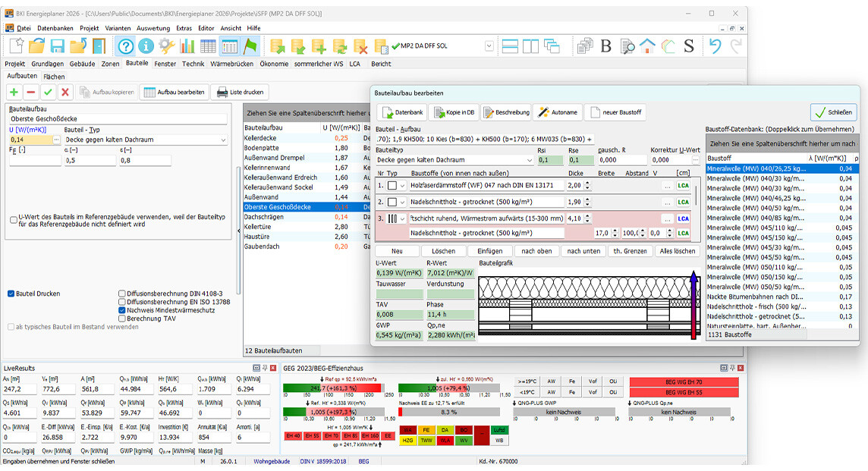The image size is (868, 471).
Task: Open the Typ dropdown for layer 1
Action: pos(403,186)
